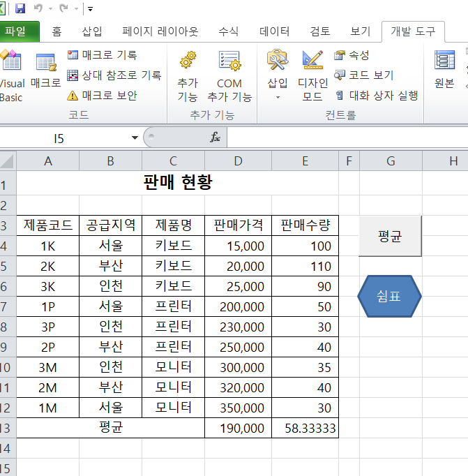The width and height of the screenshot is (468, 476).
Task: Click inside the formula bar input
Action: [342, 138]
